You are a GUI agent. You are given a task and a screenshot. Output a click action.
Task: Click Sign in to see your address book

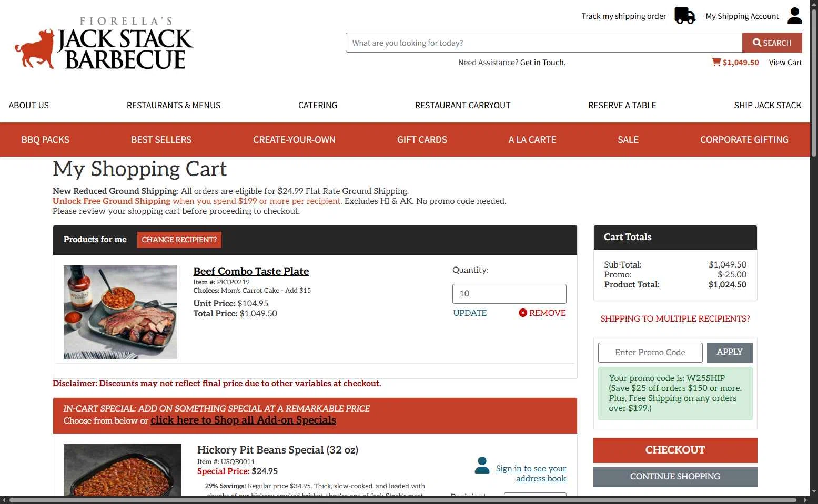pyautogui.click(x=531, y=474)
